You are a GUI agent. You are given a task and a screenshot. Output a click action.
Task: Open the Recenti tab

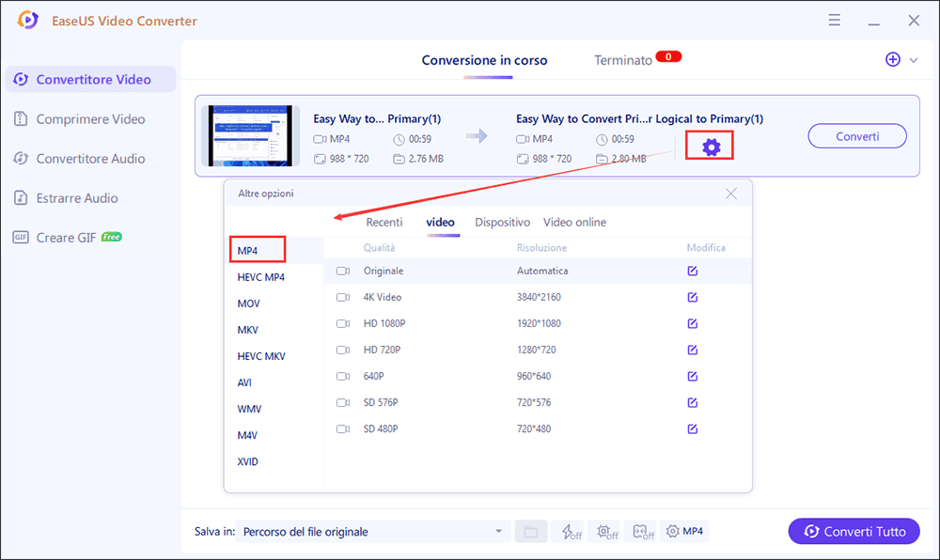tap(384, 222)
